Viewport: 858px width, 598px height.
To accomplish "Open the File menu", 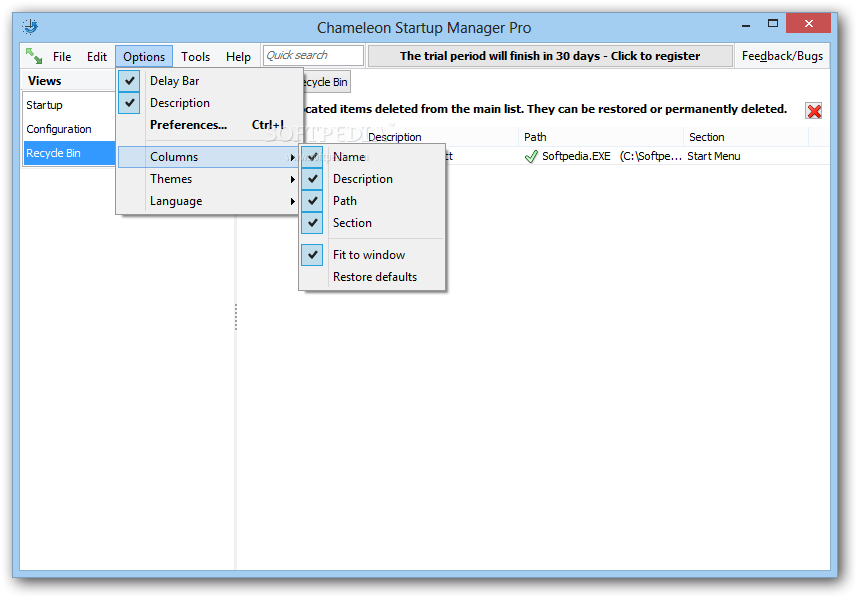I will click(62, 56).
